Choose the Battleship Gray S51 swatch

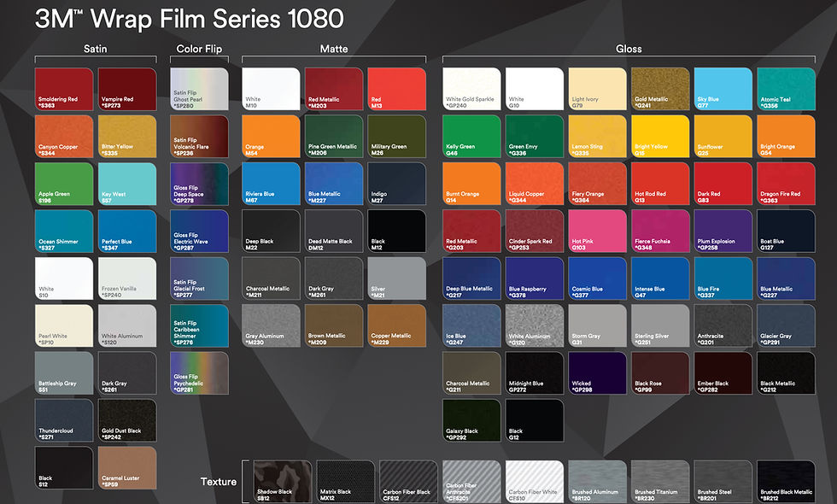tap(64, 373)
